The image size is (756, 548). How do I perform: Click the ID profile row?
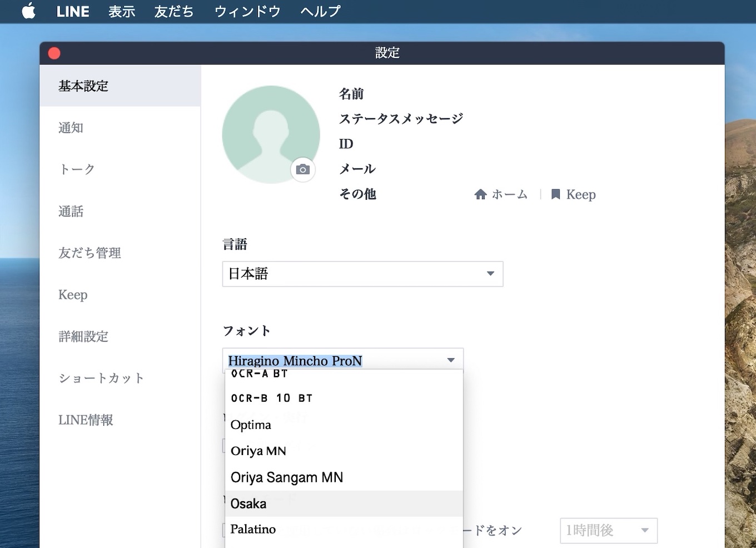[x=346, y=144]
